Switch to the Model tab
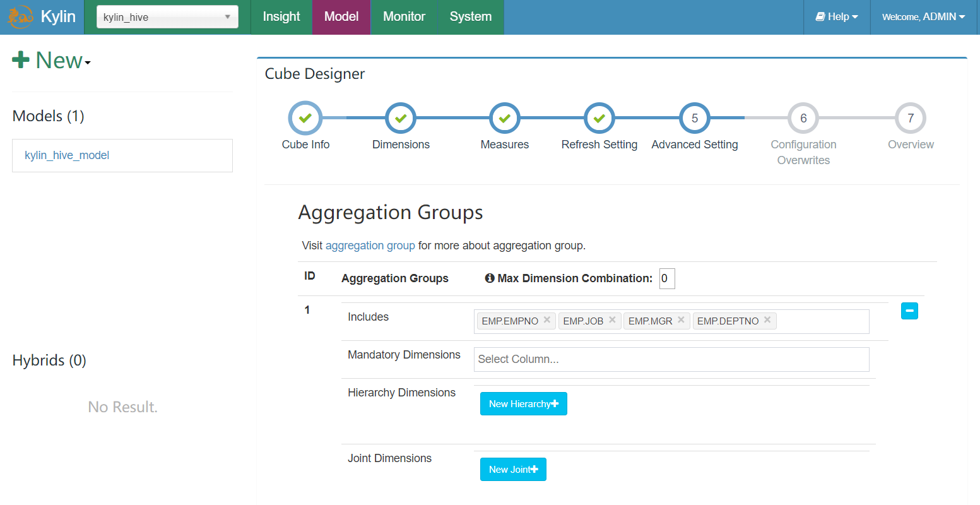 tap(341, 17)
